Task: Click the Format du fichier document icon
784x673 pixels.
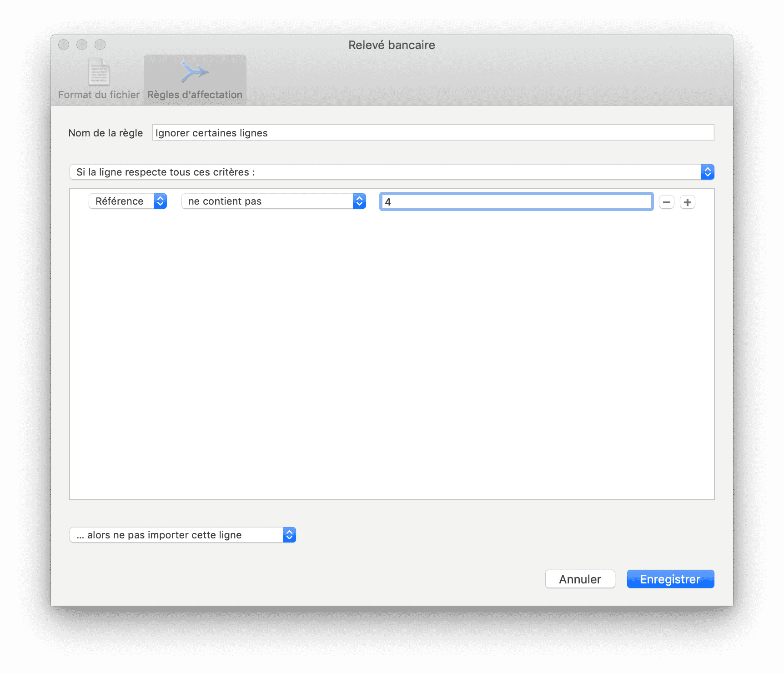Action: 99,72
